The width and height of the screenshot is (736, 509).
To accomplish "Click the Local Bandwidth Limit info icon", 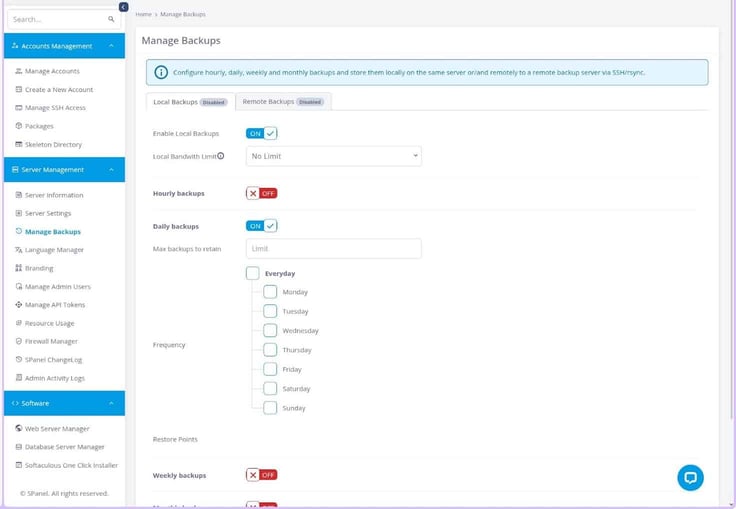I will click(x=221, y=156).
